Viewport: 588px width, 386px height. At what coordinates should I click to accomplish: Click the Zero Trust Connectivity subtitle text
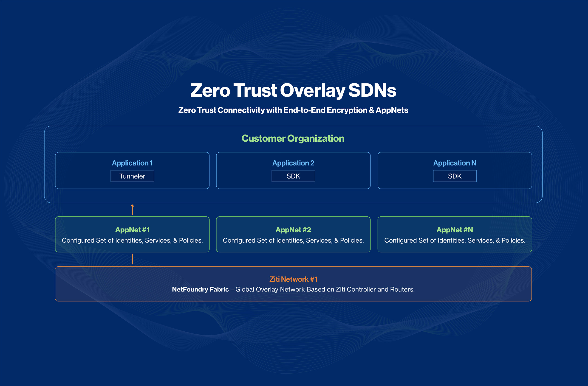point(293,110)
